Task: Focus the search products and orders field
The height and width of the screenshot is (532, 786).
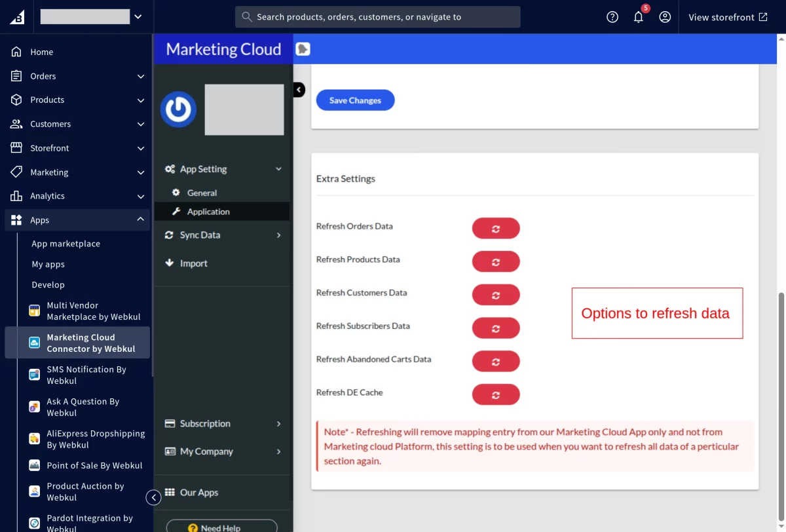Action: 378,17
